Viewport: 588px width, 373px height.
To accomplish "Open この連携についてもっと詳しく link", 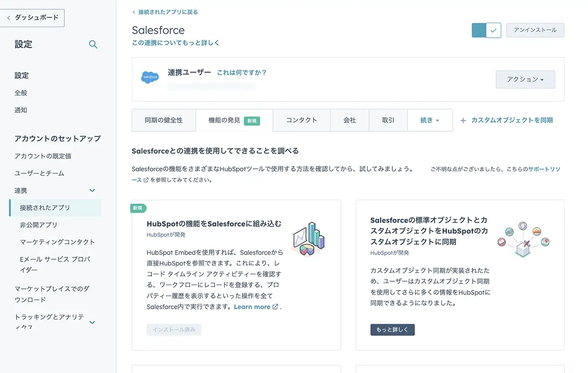I will click(175, 43).
